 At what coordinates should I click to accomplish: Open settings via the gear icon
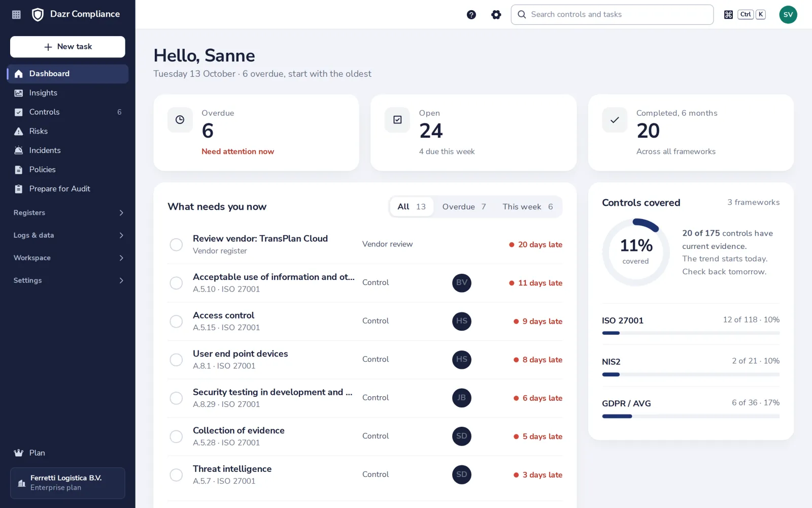click(x=496, y=15)
